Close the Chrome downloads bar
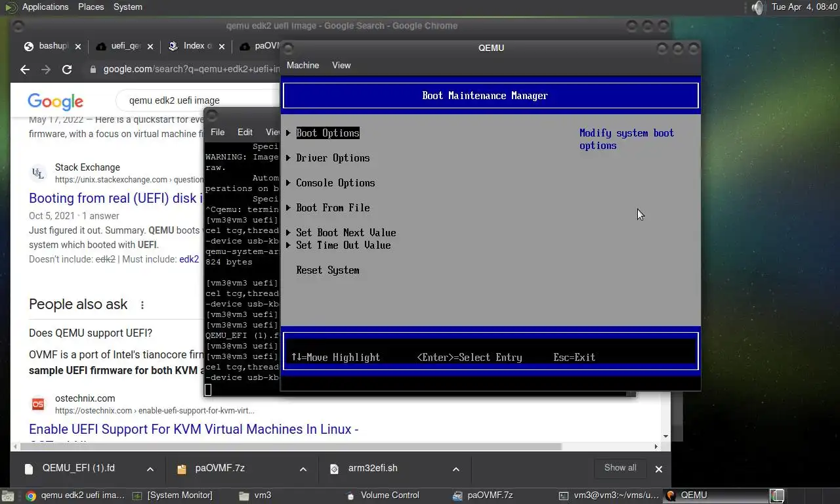This screenshot has height=504, width=840. pos(659,469)
